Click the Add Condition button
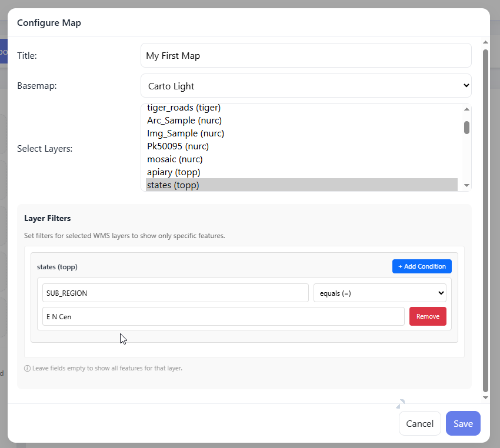Viewport: 500px width, 448px height. pos(422,266)
